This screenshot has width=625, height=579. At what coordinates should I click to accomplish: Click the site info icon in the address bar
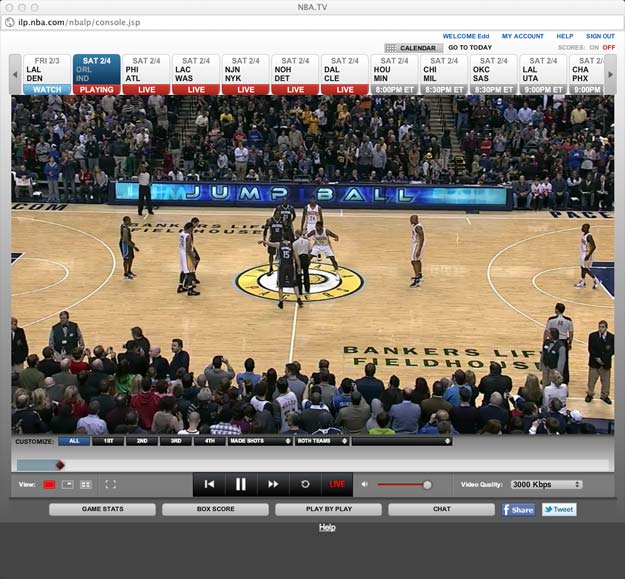click(x=10, y=22)
